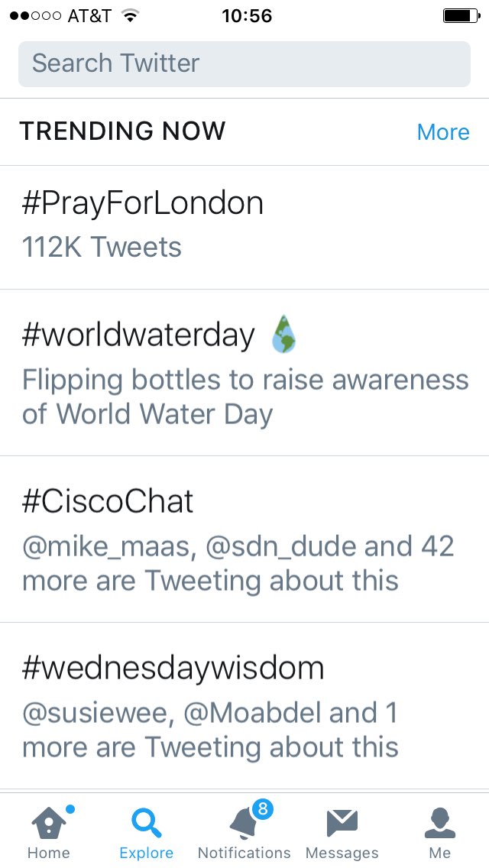Tap the Search Twitter input field
The width and height of the screenshot is (489, 868).
[x=244, y=63]
